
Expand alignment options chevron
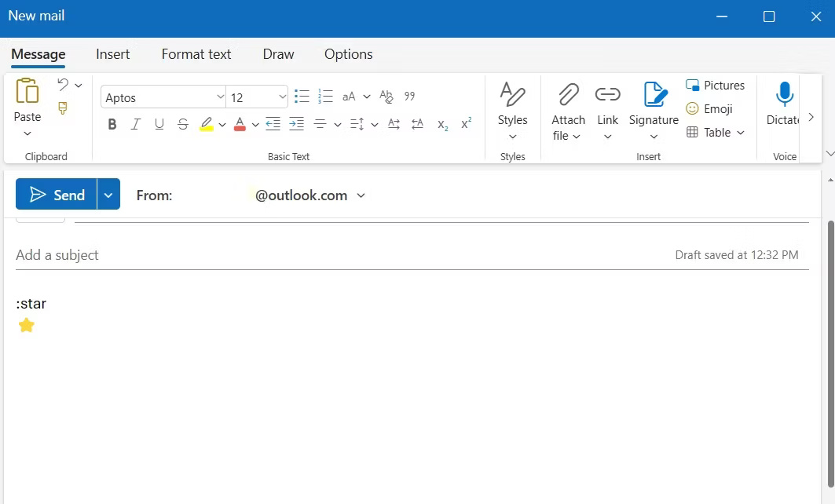(x=338, y=125)
